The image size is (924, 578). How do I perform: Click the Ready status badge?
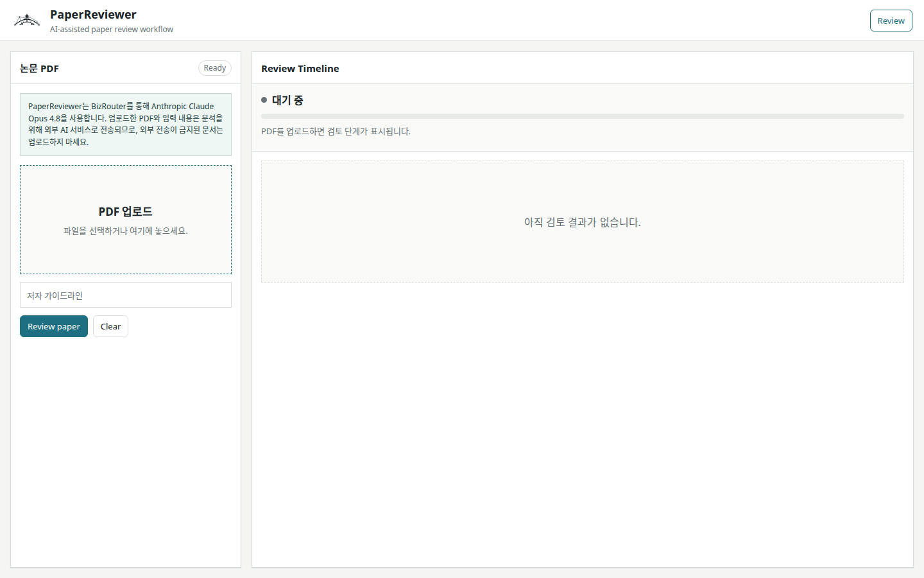(x=215, y=68)
